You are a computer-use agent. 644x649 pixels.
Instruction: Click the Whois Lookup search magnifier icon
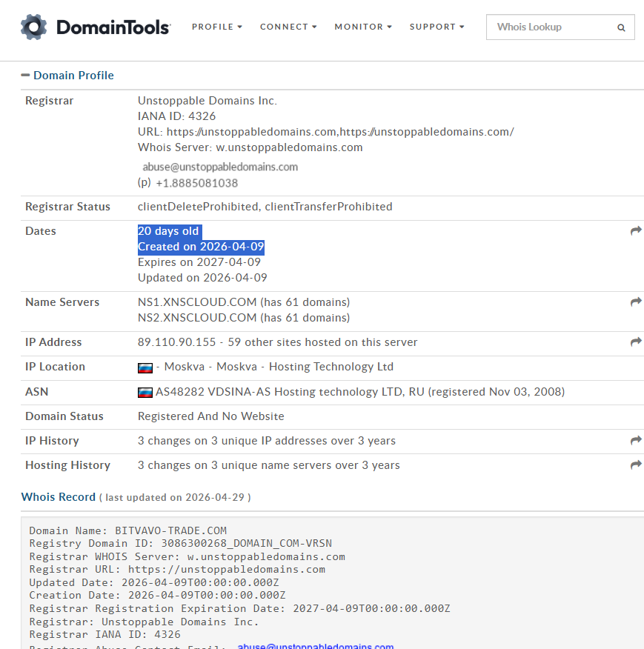point(621,27)
